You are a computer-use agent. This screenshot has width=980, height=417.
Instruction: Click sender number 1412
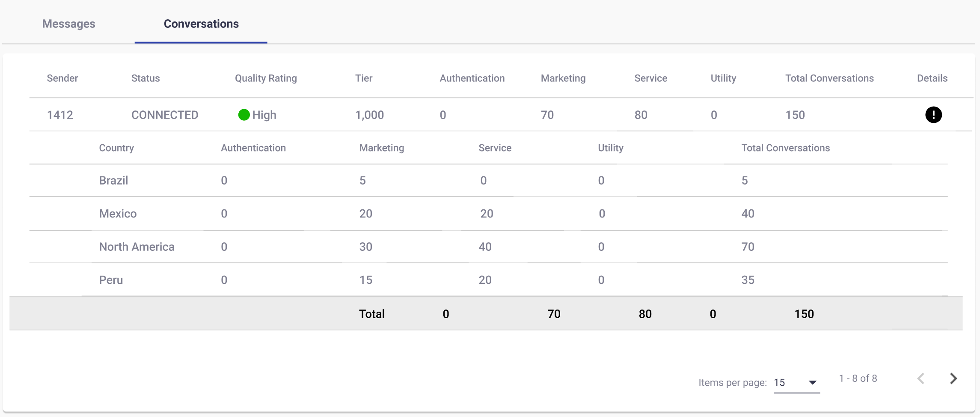[x=60, y=115]
